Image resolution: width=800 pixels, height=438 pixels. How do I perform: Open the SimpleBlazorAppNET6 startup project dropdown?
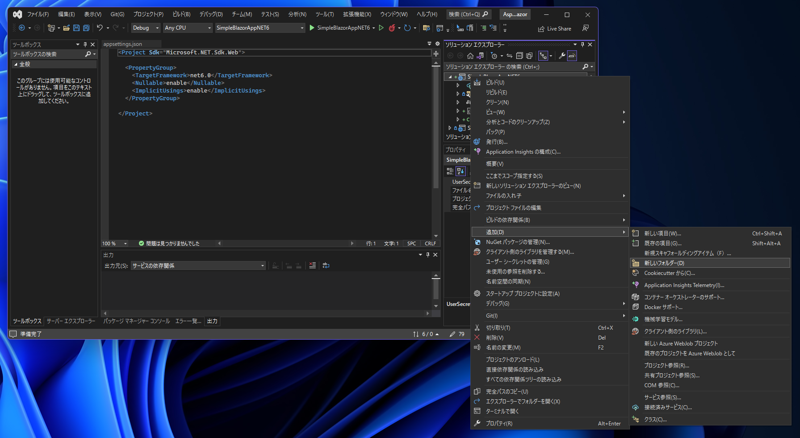[x=260, y=28]
